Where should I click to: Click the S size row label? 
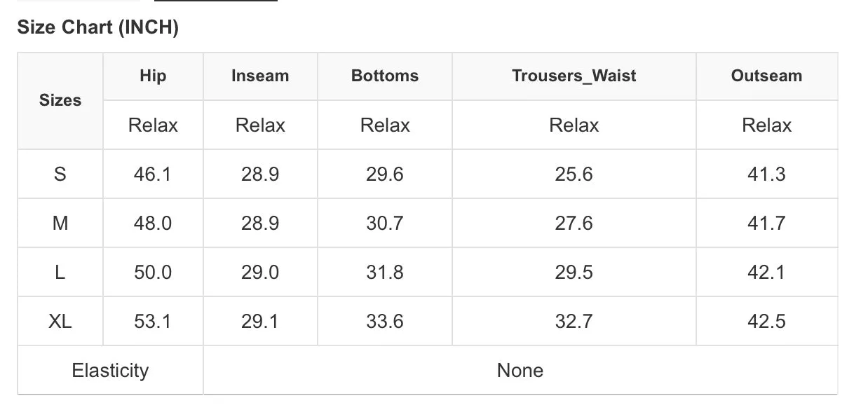coord(60,174)
